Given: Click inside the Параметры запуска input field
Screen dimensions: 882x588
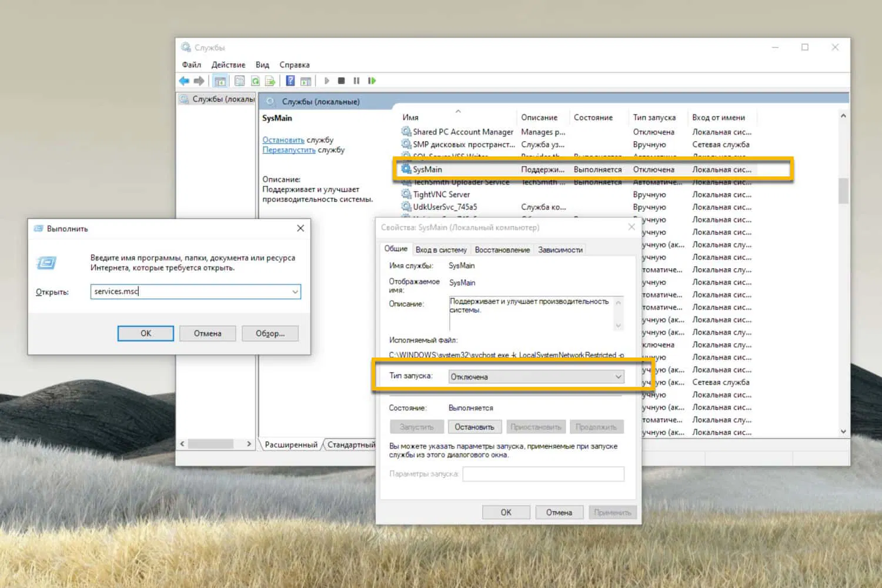Looking at the screenshot, I should (x=543, y=474).
